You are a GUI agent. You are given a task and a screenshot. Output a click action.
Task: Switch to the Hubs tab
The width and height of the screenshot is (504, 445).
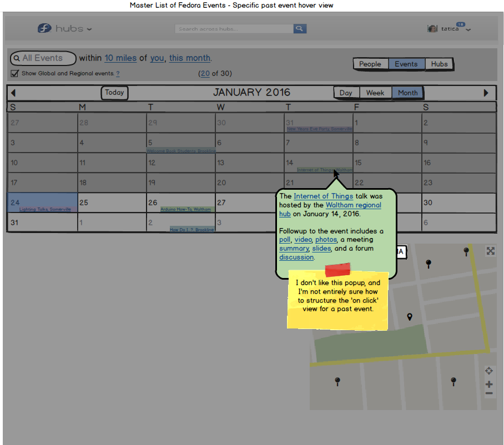tap(439, 64)
